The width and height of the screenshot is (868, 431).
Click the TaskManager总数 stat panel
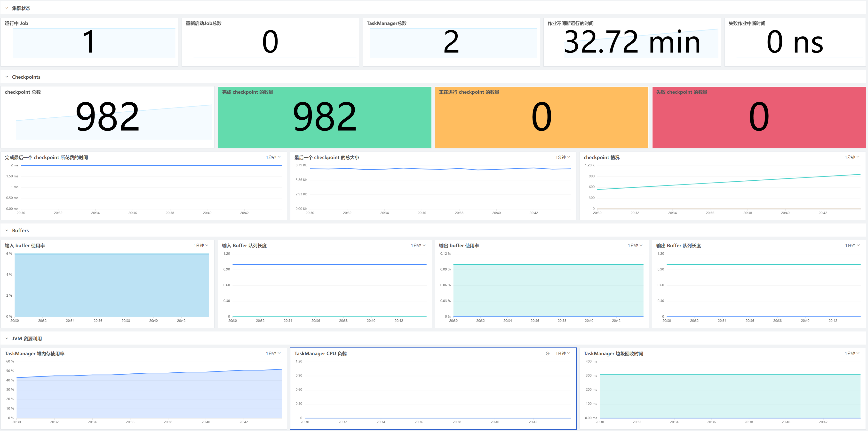coord(451,42)
